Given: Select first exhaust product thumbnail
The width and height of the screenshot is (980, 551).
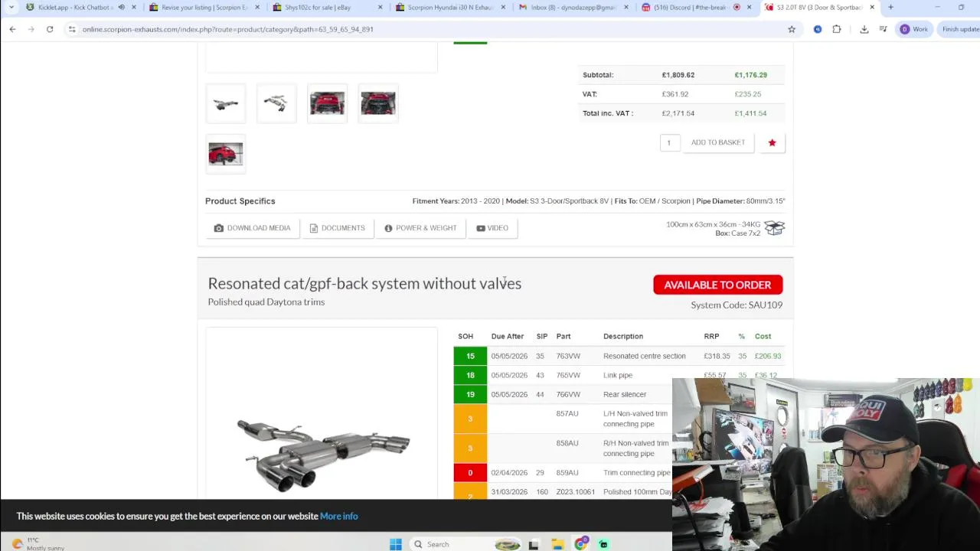Looking at the screenshot, I should pyautogui.click(x=225, y=103).
